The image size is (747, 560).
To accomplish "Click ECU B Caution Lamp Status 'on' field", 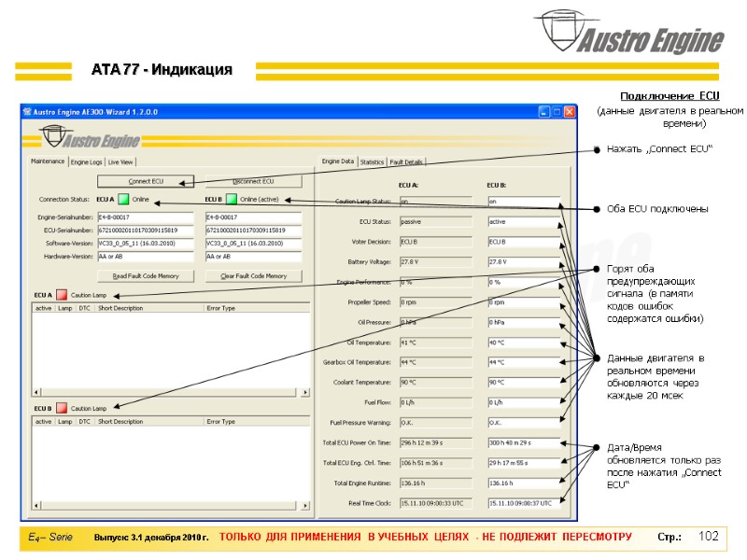I will [x=524, y=202].
